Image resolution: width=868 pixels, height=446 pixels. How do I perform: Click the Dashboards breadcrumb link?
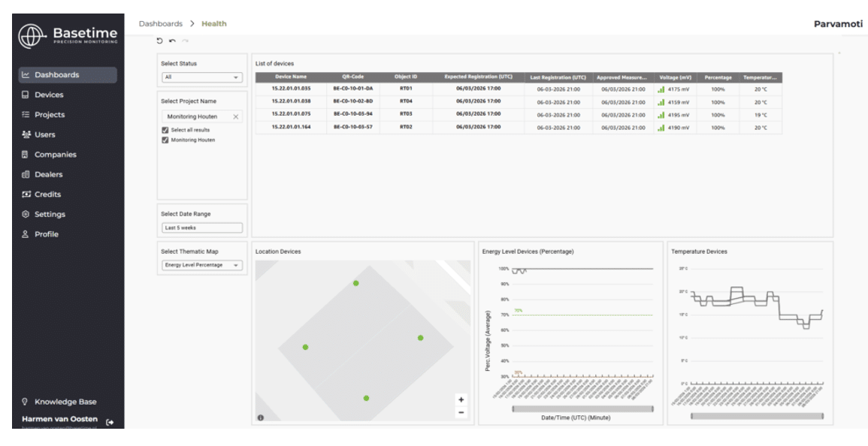point(161,24)
